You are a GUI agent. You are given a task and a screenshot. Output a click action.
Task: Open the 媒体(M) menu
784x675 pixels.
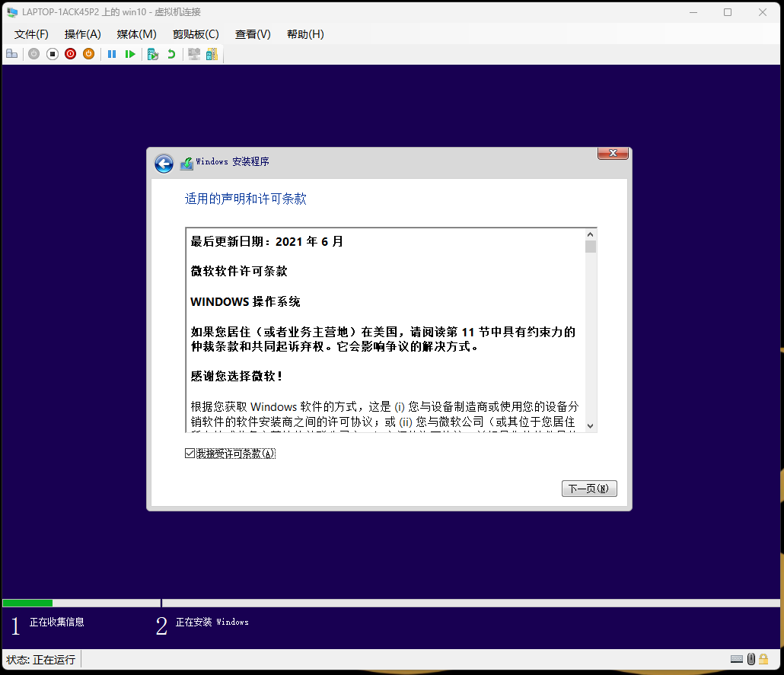pos(136,34)
